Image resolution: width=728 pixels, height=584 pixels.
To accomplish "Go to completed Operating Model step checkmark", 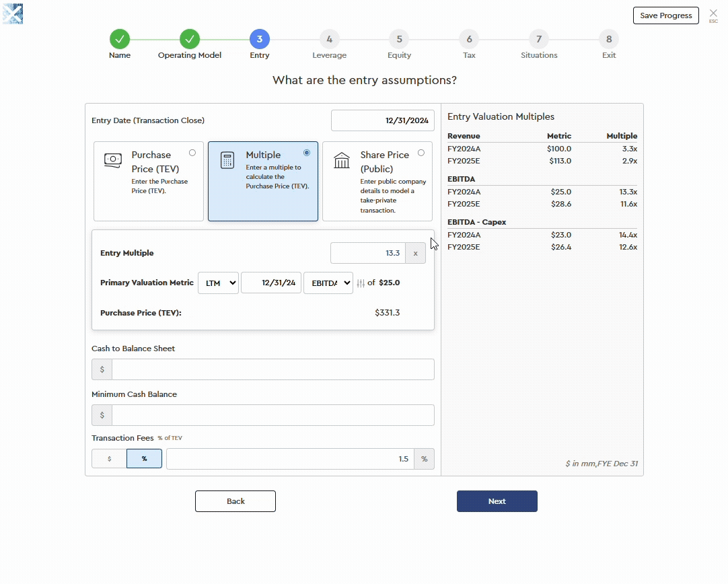I will (x=190, y=39).
